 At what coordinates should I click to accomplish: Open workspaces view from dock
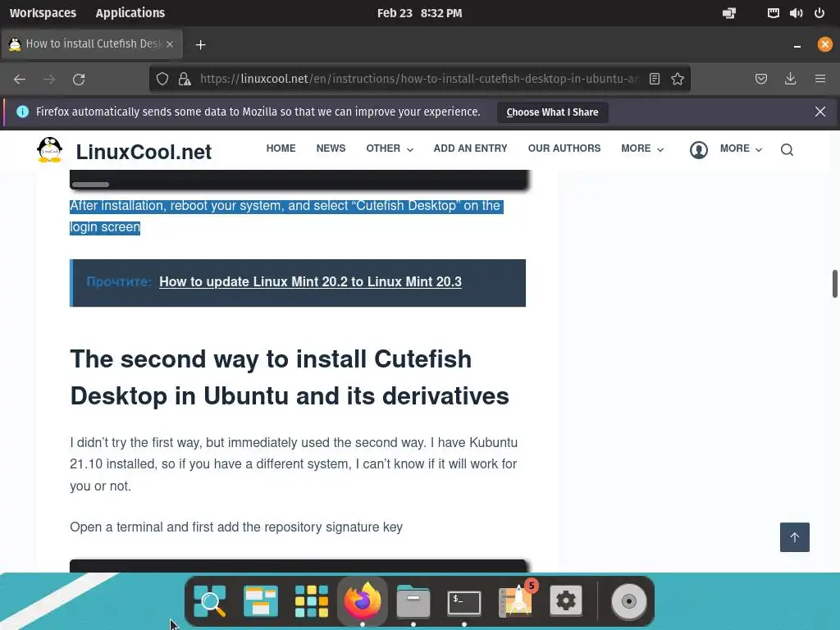(260, 601)
